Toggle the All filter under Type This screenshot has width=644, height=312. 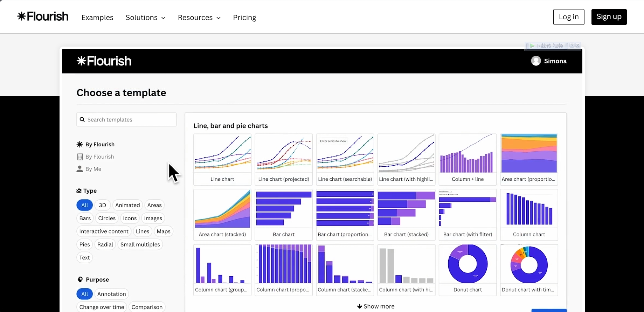(84, 205)
